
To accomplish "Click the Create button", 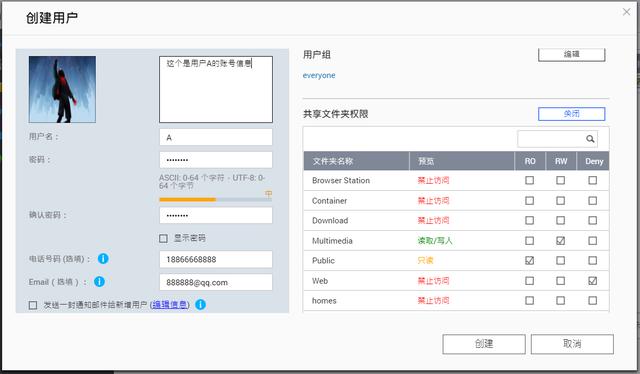I will click(x=484, y=344).
